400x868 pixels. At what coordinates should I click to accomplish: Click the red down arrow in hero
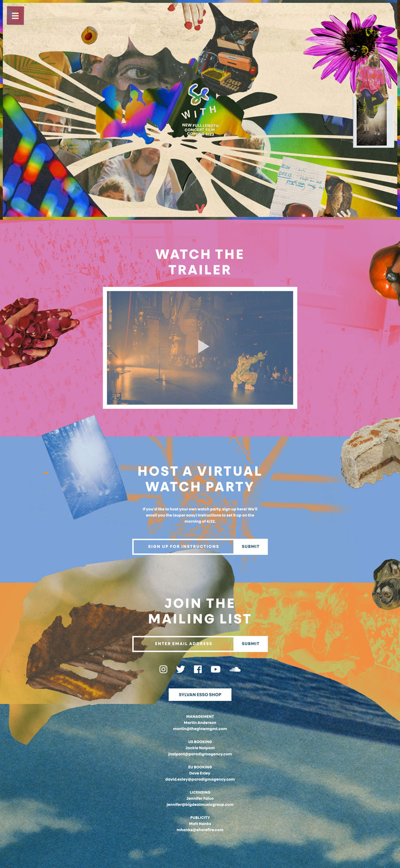point(200,208)
